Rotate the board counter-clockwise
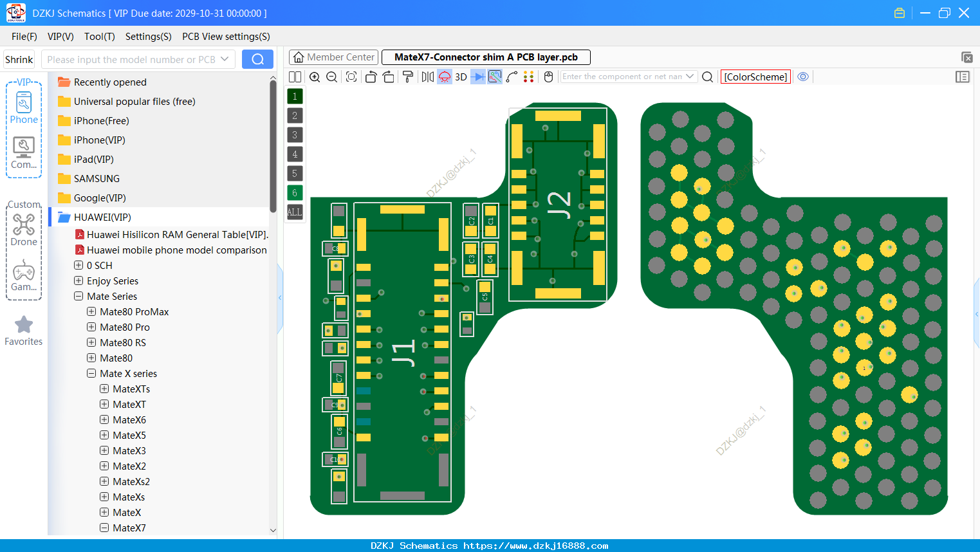Viewport: 980px width, 552px height. tap(371, 77)
